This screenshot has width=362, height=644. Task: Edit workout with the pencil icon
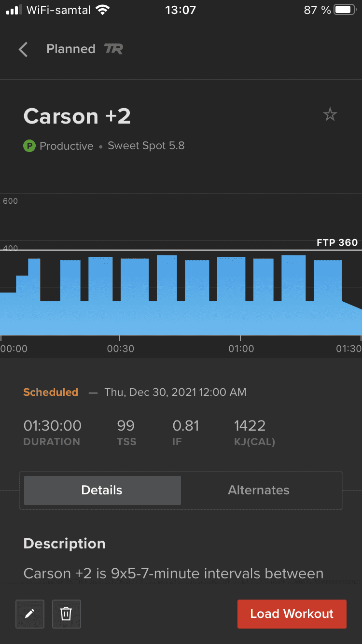tap(30, 614)
